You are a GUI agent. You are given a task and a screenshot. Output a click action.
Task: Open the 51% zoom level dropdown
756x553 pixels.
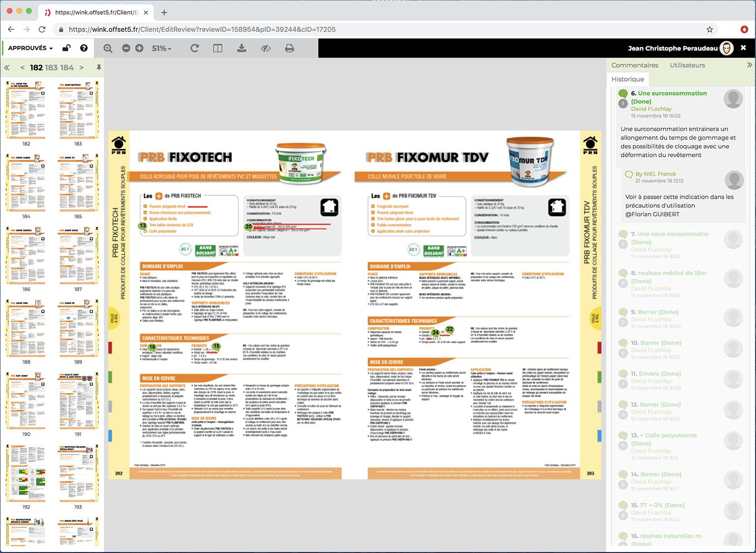pos(162,48)
